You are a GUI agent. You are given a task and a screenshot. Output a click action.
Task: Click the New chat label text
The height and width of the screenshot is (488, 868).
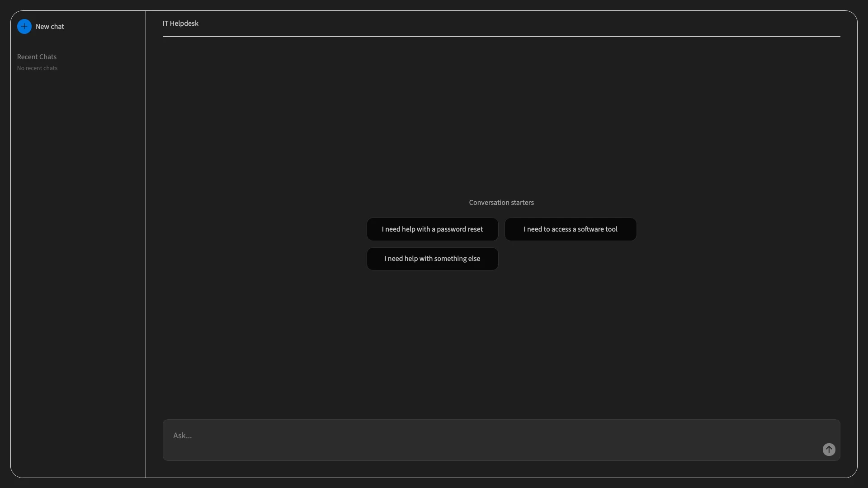click(x=50, y=27)
